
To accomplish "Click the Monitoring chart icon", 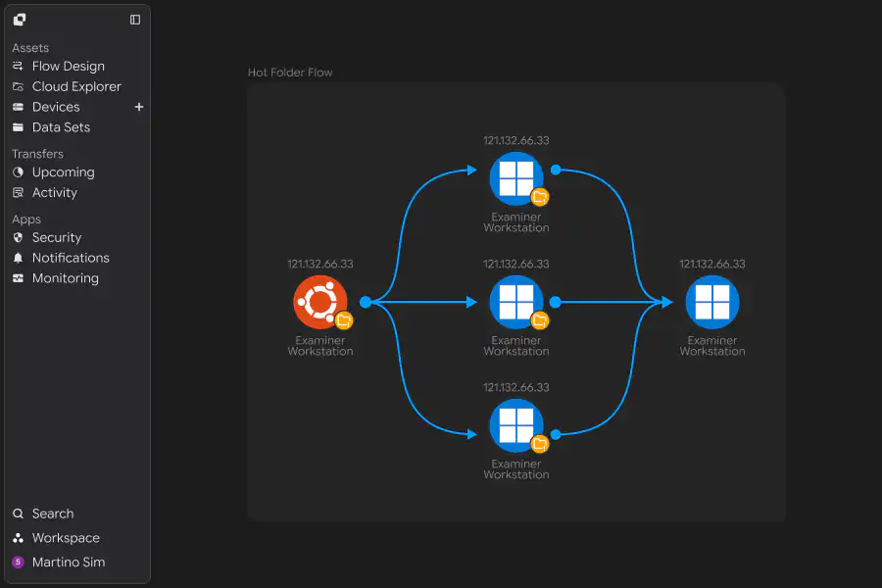I will pyautogui.click(x=18, y=278).
